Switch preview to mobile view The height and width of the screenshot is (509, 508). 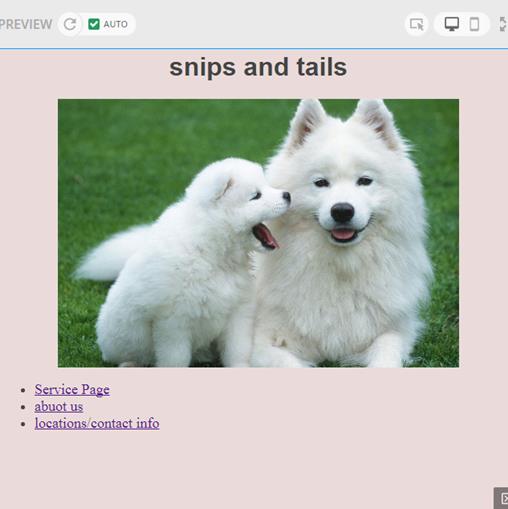(x=474, y=24)
